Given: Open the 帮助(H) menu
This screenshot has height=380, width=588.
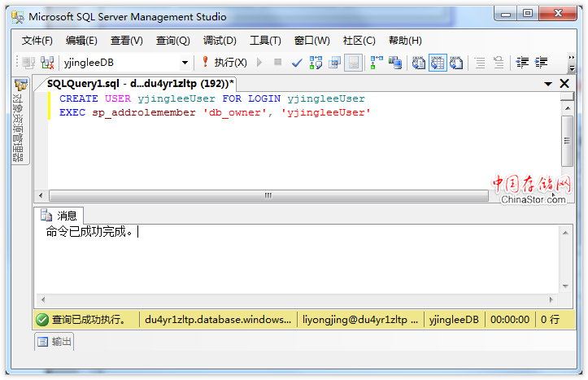Looking at the screenshot, I should coord(405,41).
